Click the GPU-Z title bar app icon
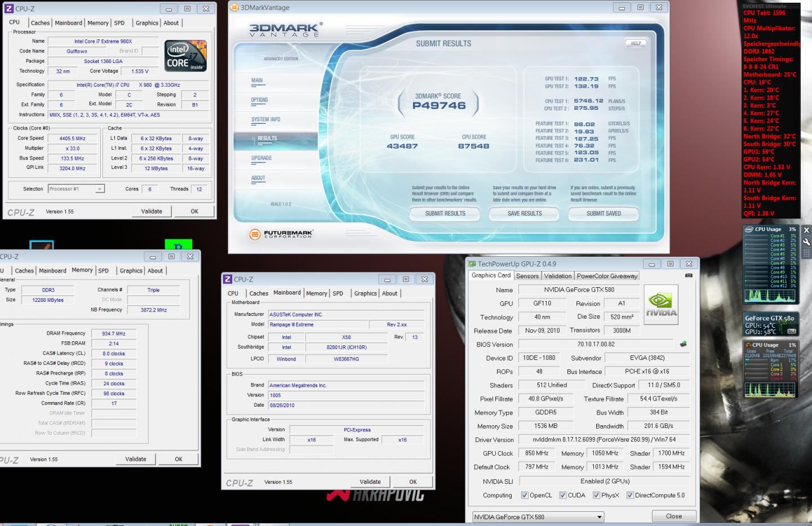 (472, 264)
